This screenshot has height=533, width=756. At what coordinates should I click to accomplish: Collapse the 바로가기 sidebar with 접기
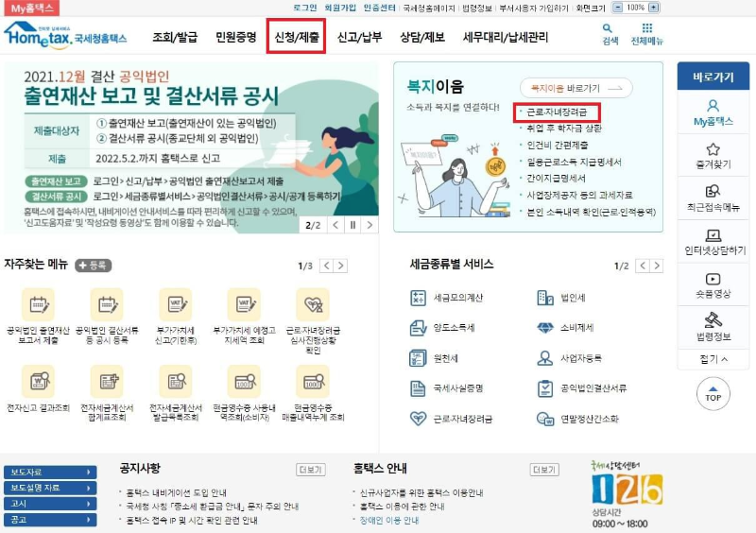(x=713, y=359)
